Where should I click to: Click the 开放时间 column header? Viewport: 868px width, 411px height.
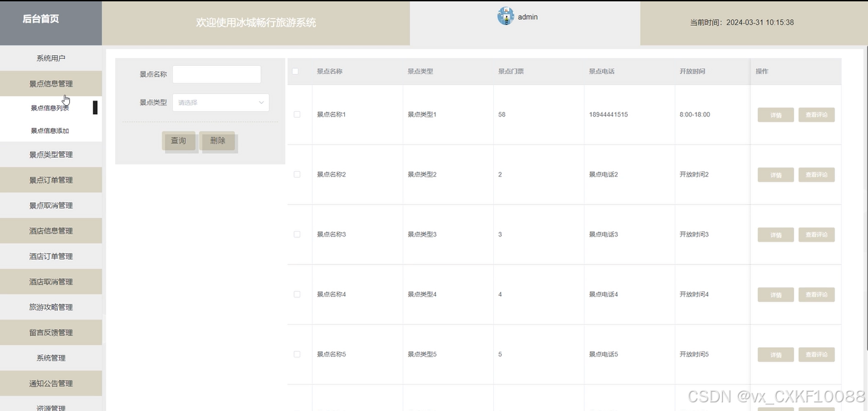[692, 71]
